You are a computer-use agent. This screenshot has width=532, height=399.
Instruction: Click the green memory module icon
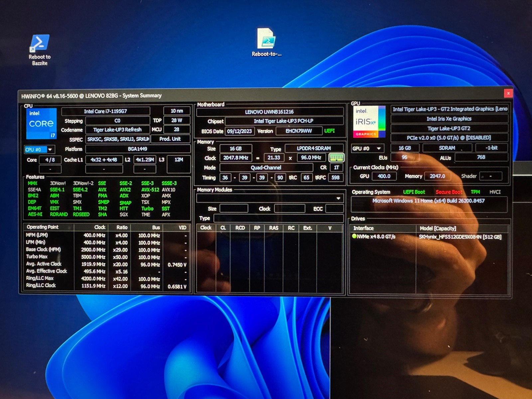pyautogui.click(x=336, y=158)
